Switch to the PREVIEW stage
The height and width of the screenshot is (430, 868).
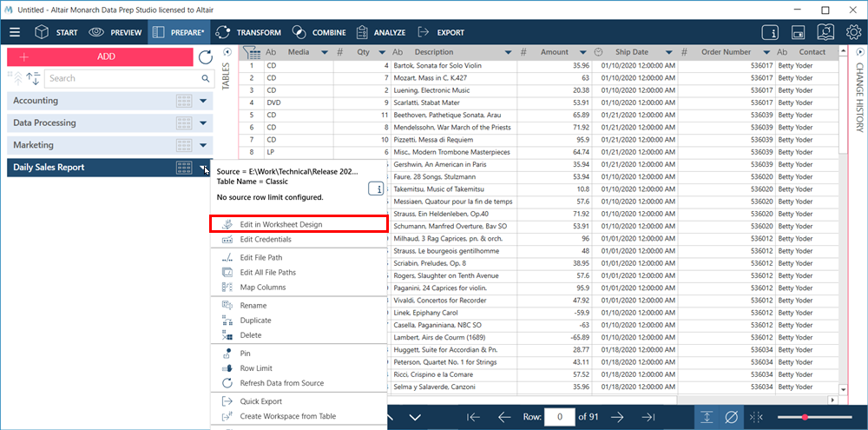coord(115,32)
